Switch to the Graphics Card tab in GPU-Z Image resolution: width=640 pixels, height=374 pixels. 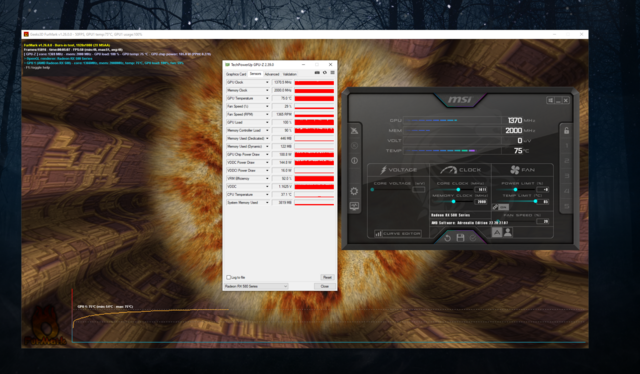click(x=236, y=74)
